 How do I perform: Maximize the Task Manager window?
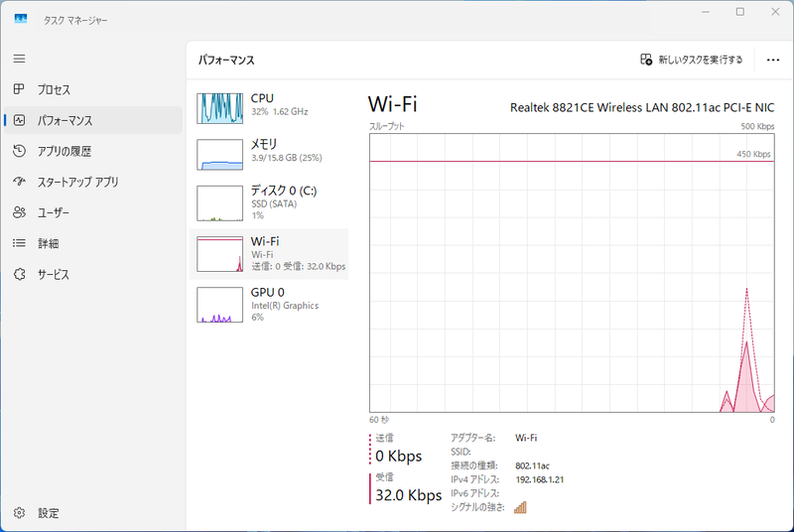(739, 12)
